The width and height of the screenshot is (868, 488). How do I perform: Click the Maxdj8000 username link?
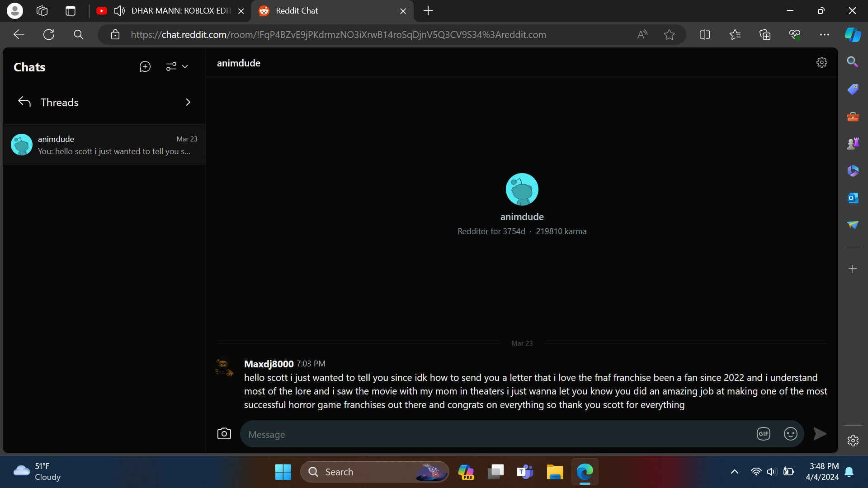pos(269,364)
